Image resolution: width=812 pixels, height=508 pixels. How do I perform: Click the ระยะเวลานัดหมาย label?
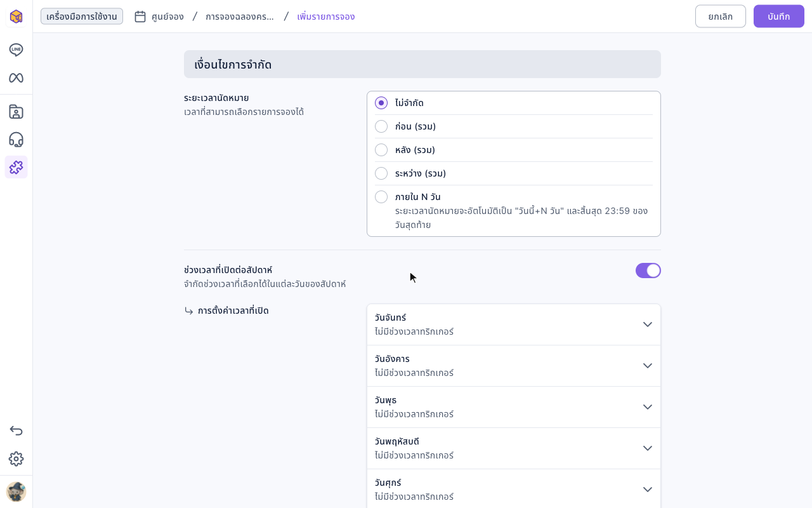[x=216, y=98]
